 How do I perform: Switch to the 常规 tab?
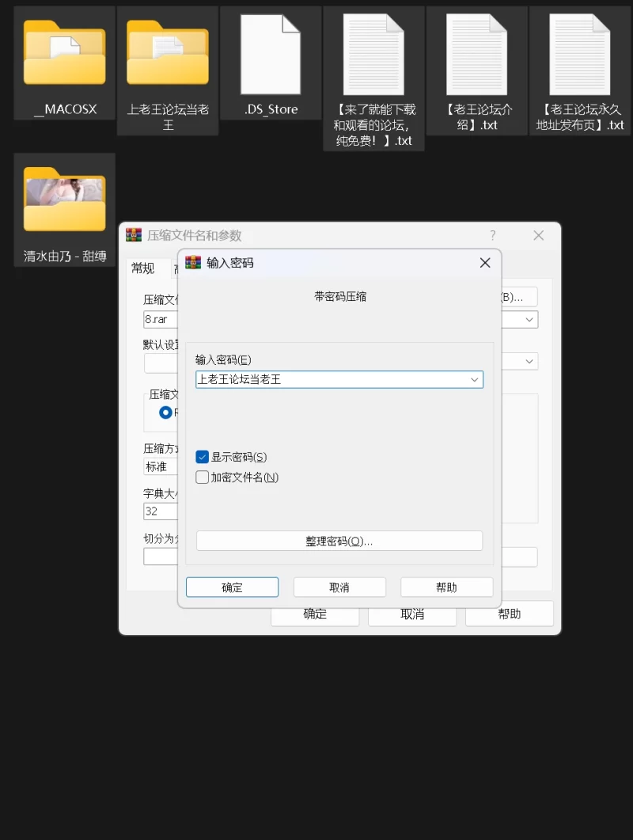point(143,268)
